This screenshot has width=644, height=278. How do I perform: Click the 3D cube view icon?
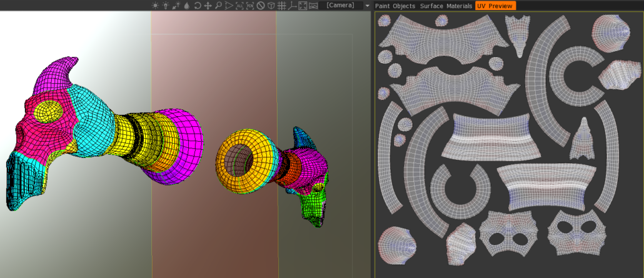[x=271, y=6]
